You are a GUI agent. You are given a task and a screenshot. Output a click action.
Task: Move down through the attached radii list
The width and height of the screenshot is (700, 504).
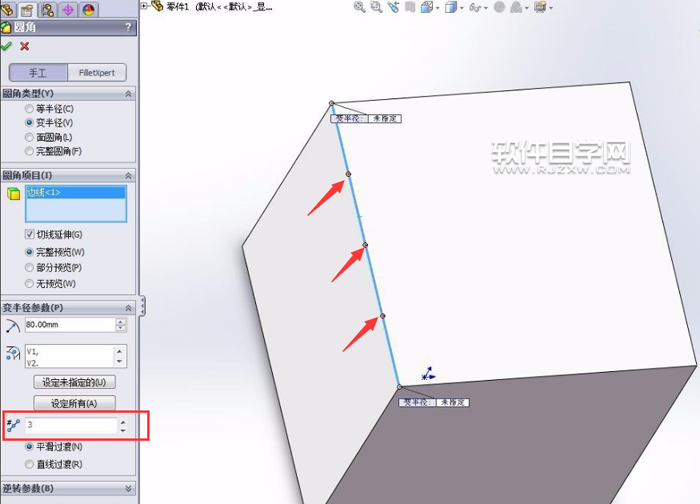pyautogui.click(x=120, y=362)
